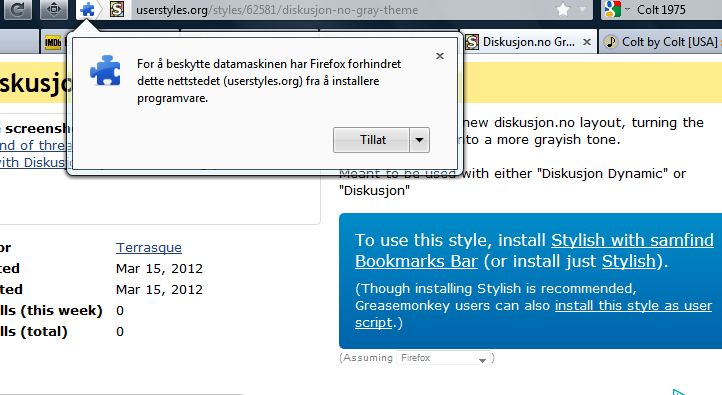Viewport: 722px width, 395px height.
Task: Open the Terrasque author link
Action: pyautogui.click(x=149, y=248)
